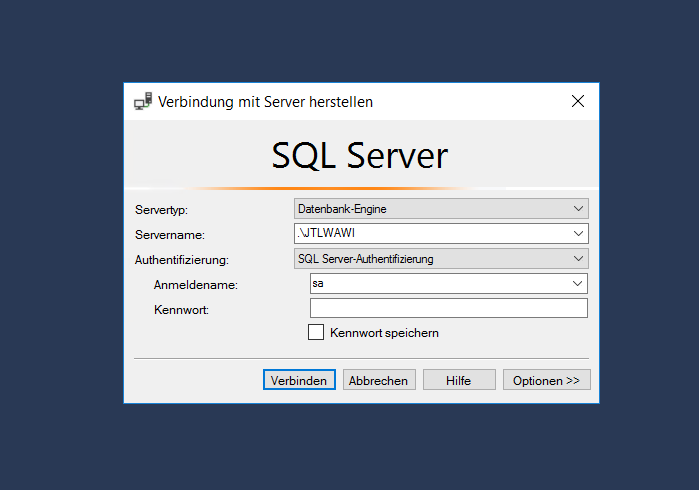
Task: Focus the Kennwort password field
Action: (x=448, y=308)
